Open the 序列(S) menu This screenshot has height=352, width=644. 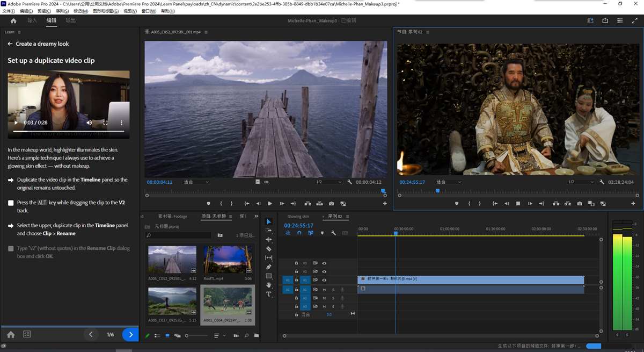tap(62, 11)
